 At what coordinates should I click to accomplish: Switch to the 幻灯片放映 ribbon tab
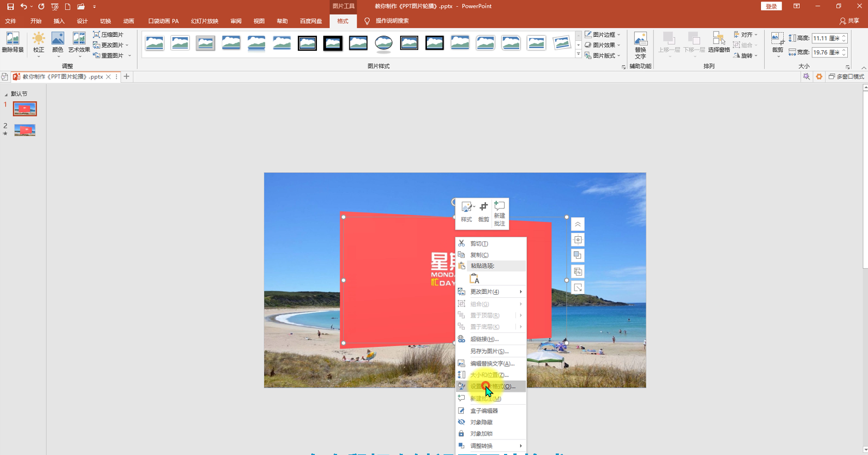coord(205,21)
